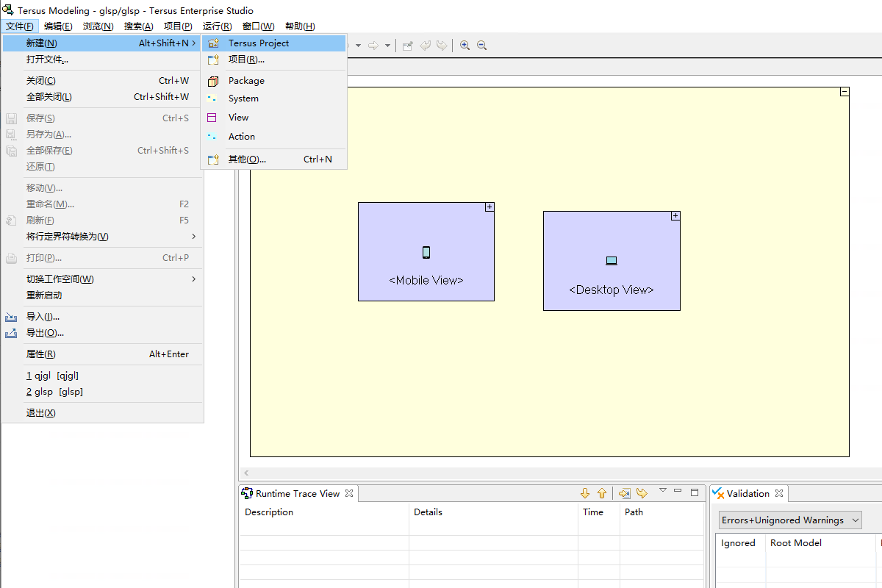Switch to the Validation tab
882x588 pixels.
tap(748, 494)
